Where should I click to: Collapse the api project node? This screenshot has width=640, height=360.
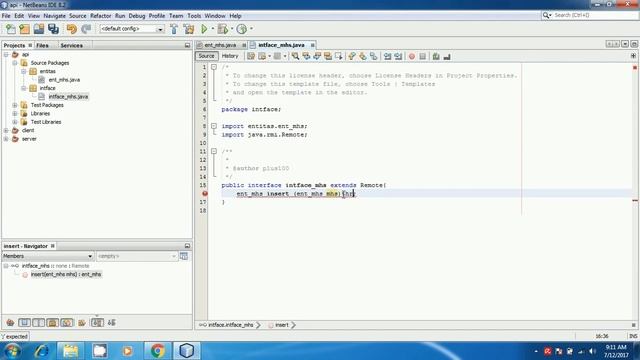[6, 54]
